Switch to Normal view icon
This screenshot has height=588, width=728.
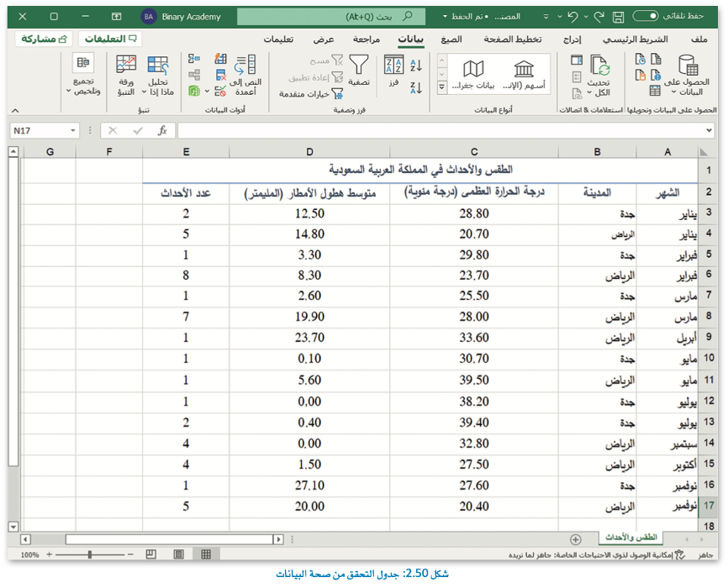tap(206, 554)
